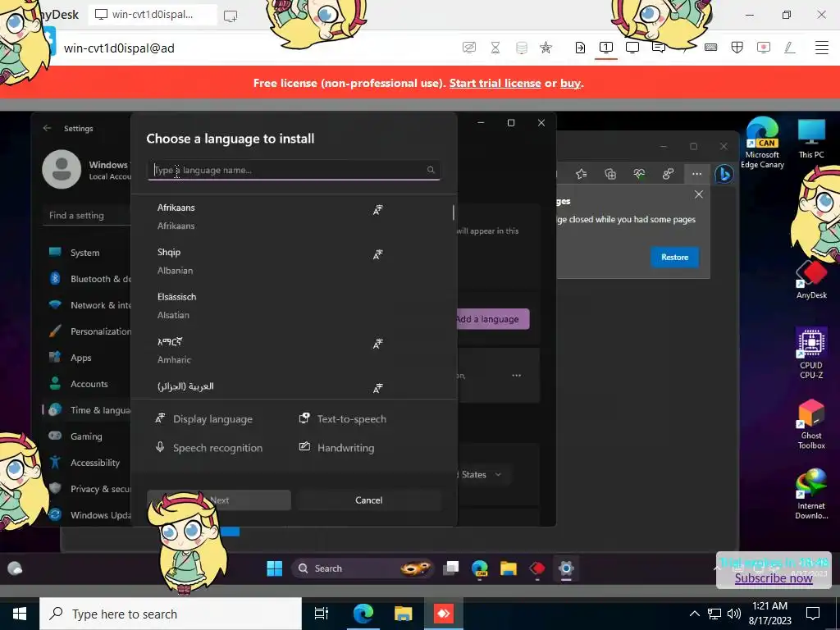The image size is (840, 630).
Task: Open remote Windows 11 Start button
Action: 274,568
